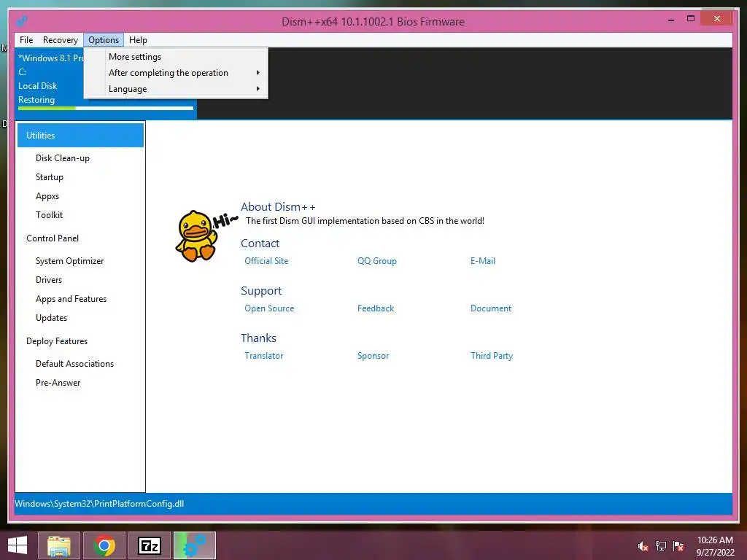Open Updates in the sidebar
This screenshot has width=747, height=560.
pyautogui.click(x=51, y=318)
